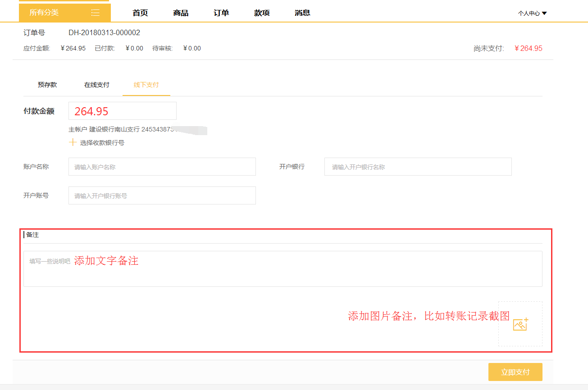The height and width of the screenshot is (390, 588).
Task: Focus the 账户名称 input field
Action: (162, 167)
